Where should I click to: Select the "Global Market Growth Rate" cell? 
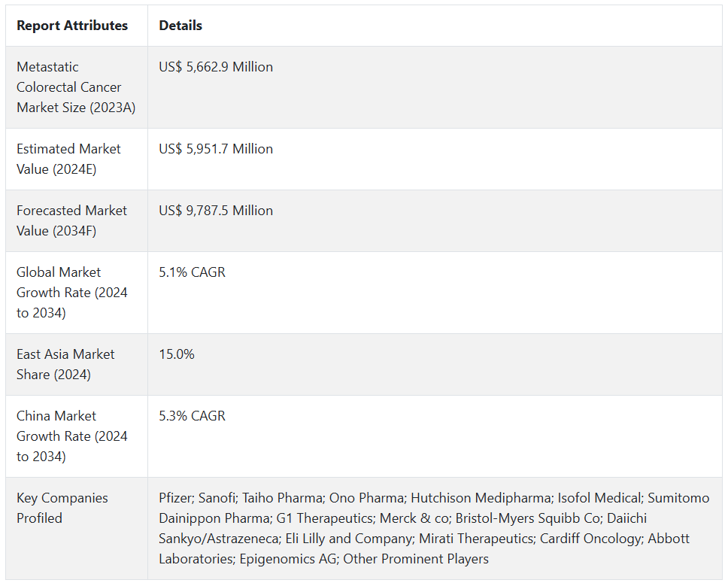(72, 293)
